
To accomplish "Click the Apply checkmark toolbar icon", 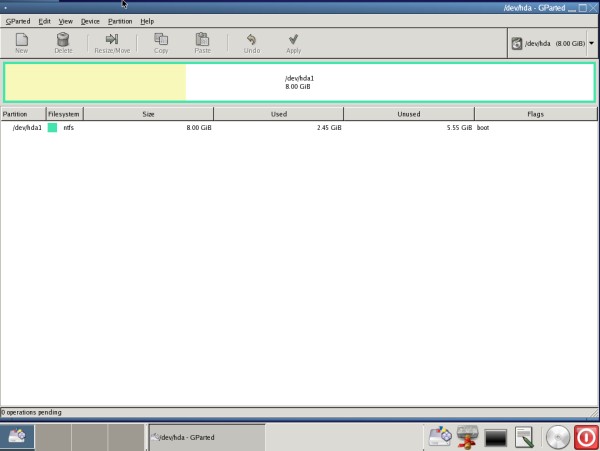I will 293,43.
